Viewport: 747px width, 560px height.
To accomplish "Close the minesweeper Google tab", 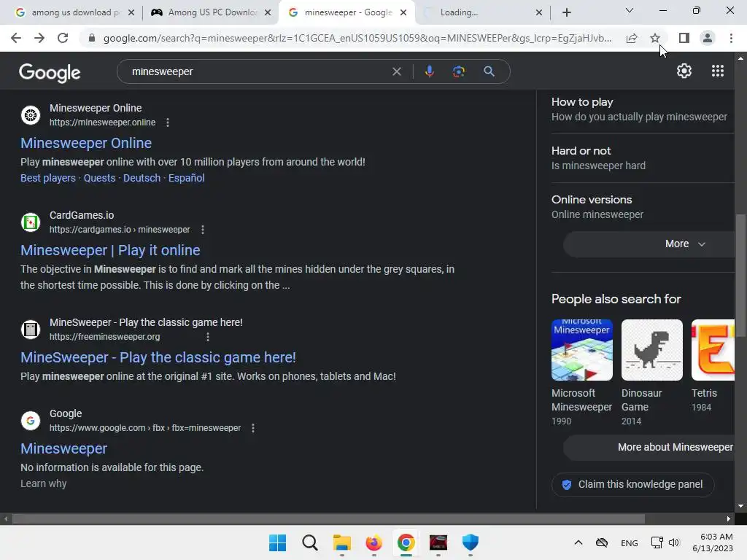I will [x=403, y=12].
